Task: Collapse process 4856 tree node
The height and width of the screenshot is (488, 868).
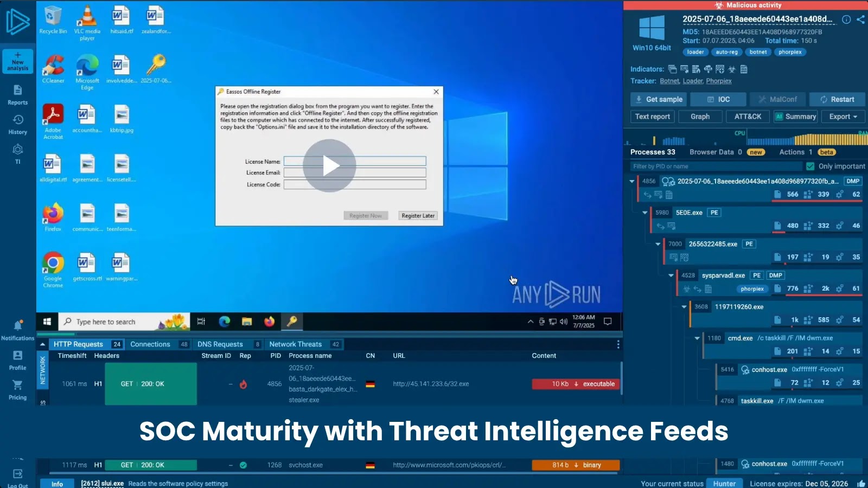Action: point(632,181)
